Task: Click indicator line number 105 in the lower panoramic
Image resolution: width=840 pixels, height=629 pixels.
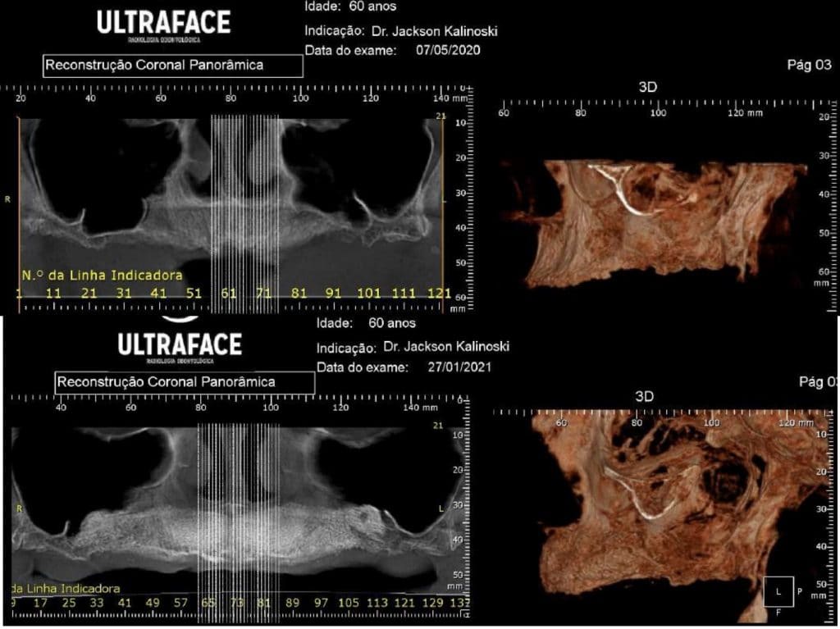Action: coord(349,604)
